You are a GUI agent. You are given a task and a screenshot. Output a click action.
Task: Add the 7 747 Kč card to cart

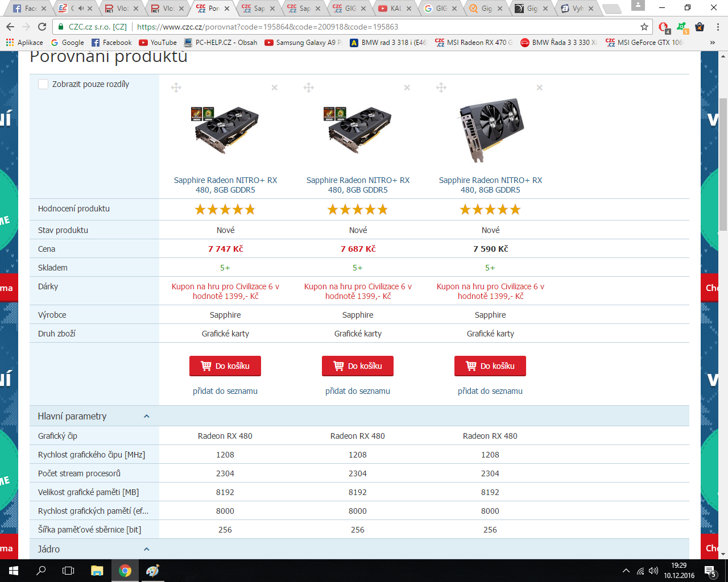(x=225, y=366)
